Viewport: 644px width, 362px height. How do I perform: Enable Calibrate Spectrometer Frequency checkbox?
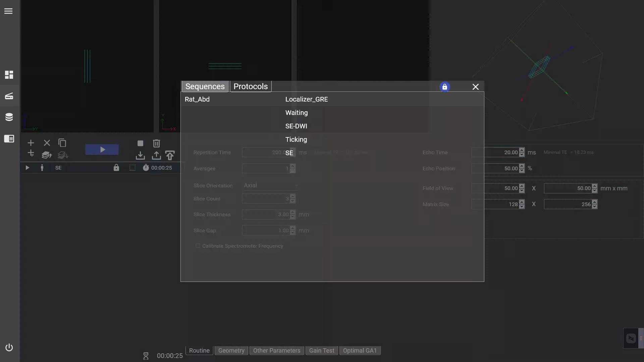tap(198, 246)
